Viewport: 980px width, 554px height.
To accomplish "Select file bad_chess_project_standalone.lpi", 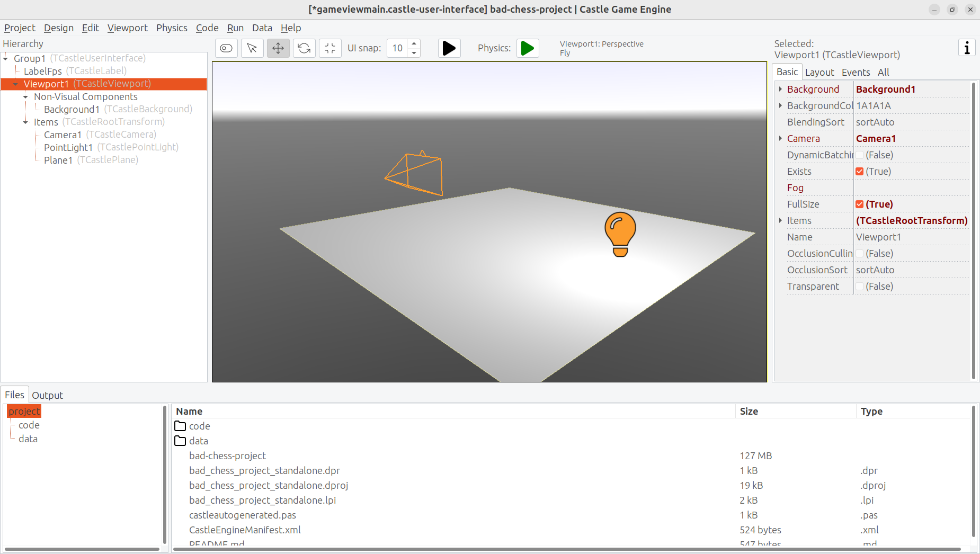I will pos(263,500).
